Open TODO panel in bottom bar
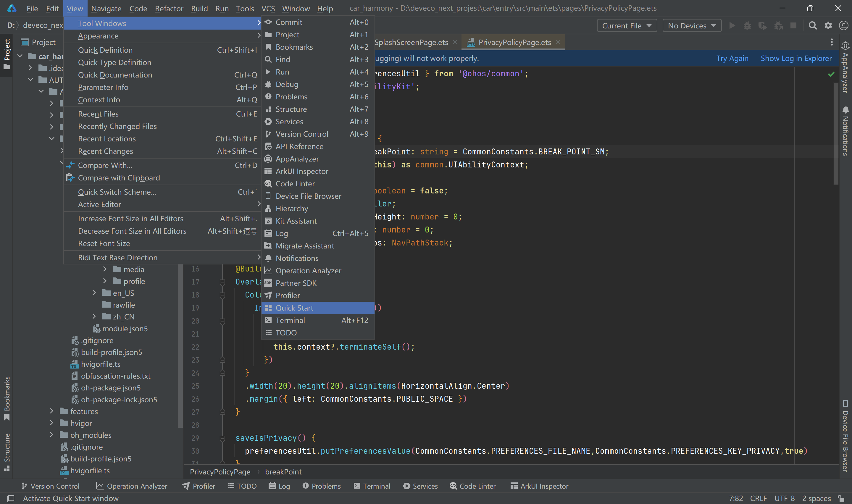This screenshot has width=852, height=504. pyautogui.click(x=242, y=486)
